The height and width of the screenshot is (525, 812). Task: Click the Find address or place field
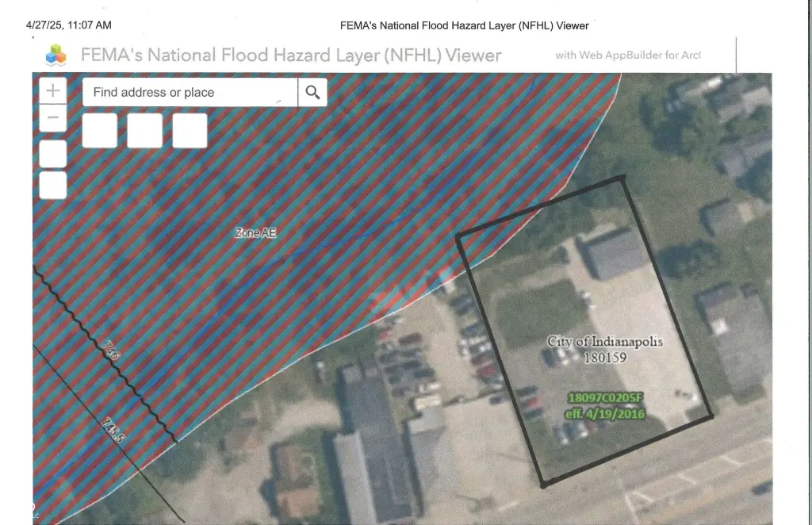[190, 93]
